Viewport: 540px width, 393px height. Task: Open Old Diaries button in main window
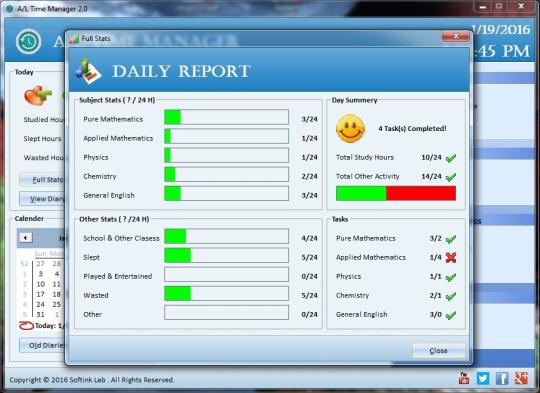[x=42, y=345]
